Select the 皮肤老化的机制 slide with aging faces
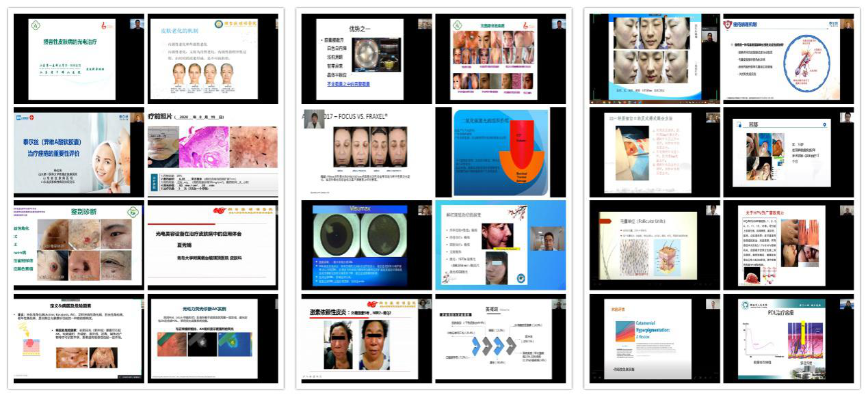868x397 pixels. click(x=213, y=58)
